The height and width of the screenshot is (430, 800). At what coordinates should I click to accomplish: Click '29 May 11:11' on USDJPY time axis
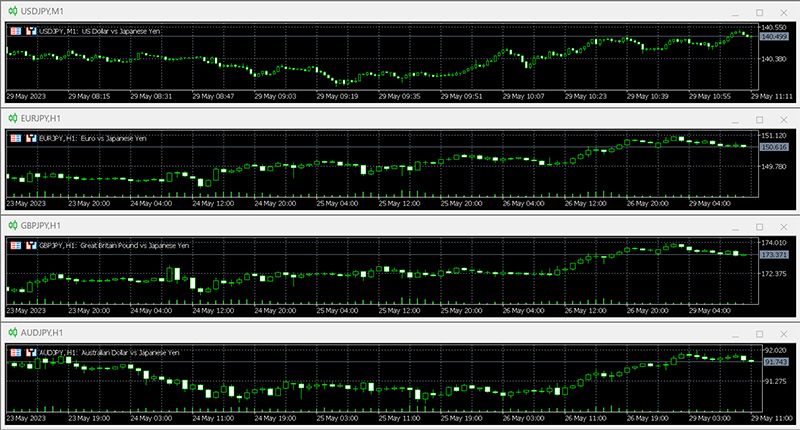[x=772, y=96]
